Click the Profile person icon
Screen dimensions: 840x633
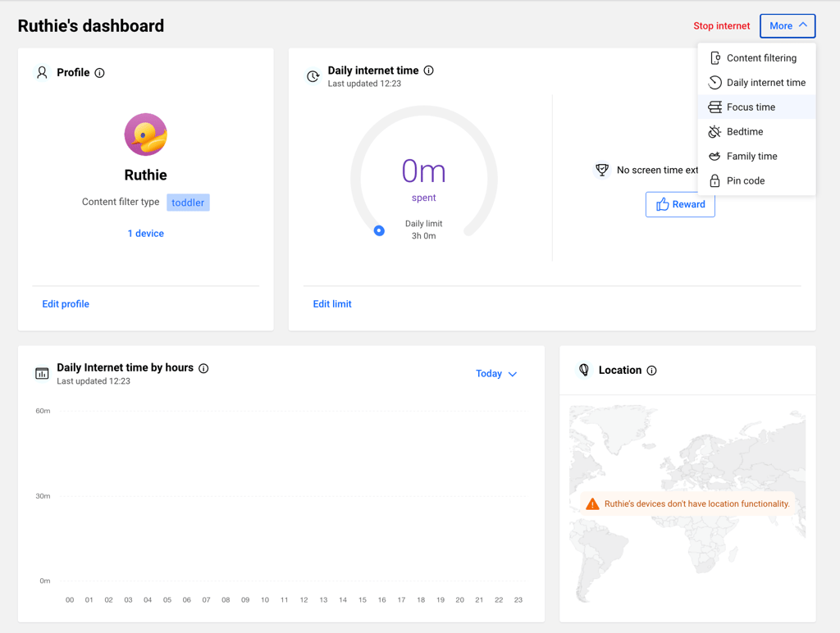[x=42, y=72]
